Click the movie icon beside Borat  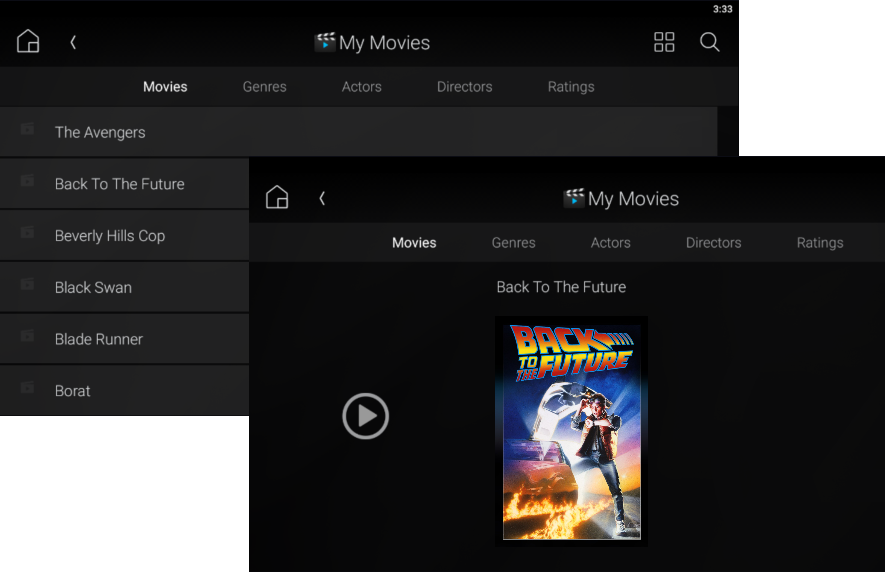click(27, 387)
